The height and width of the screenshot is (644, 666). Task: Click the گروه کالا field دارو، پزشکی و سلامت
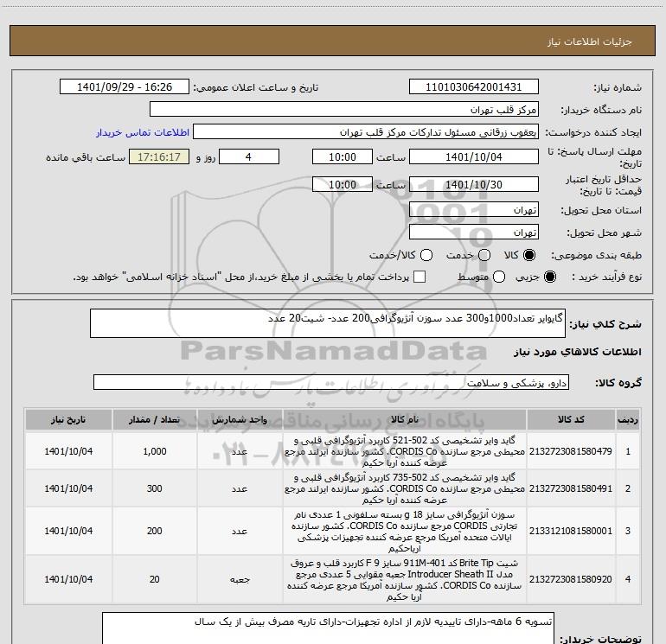point(331,382)
